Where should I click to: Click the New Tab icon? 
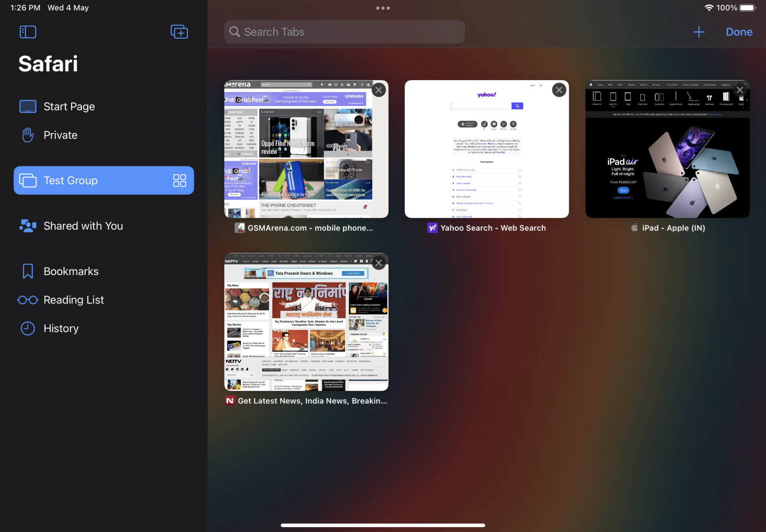pyautogui.click(x=699, y=32)
